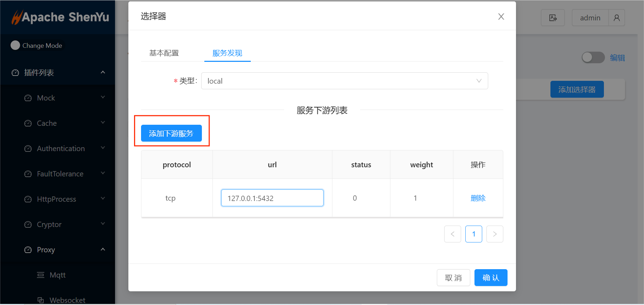Click the language switch icon in header
The width and height of the screenshot is (644, 305).
pos(553,18)
